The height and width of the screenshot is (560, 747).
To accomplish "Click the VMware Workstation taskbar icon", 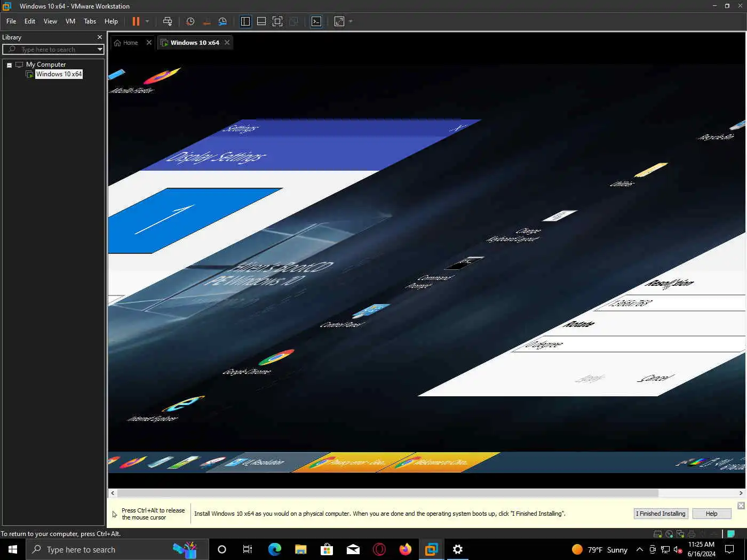I will click(431, 549).
